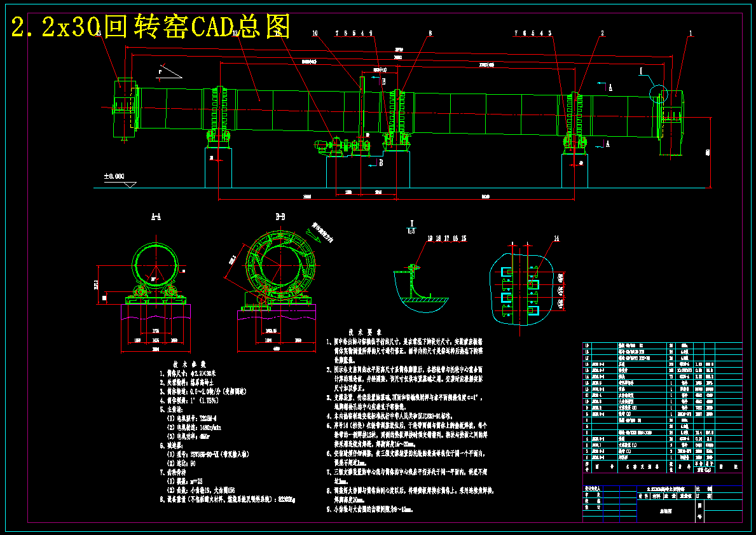Click the parts list table header row
Screen dimensions: 756x535
click(663, 466)
